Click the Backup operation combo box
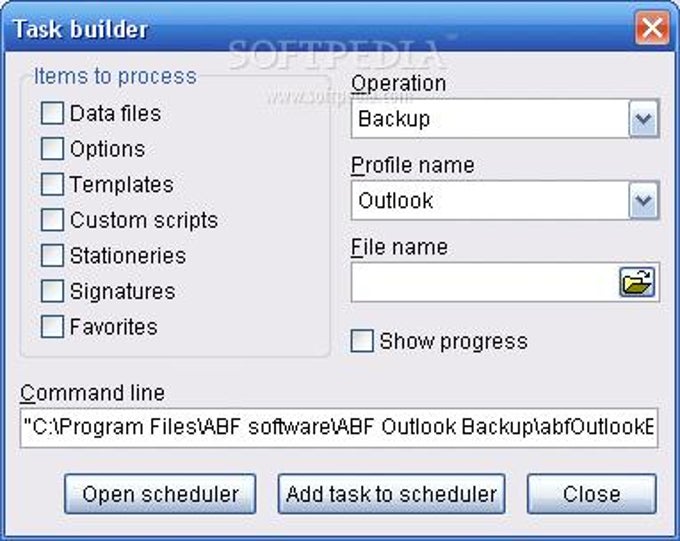Screen dimensions: 680x541 (x=490, y=120)
